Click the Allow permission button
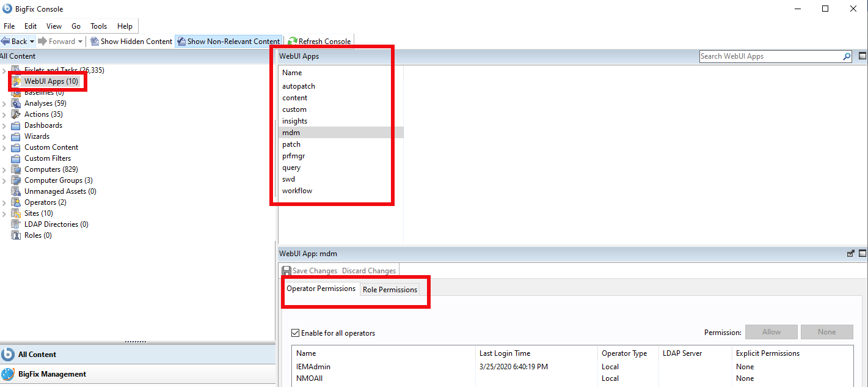This screenshot has width=868, height=387. pos(771,332)
